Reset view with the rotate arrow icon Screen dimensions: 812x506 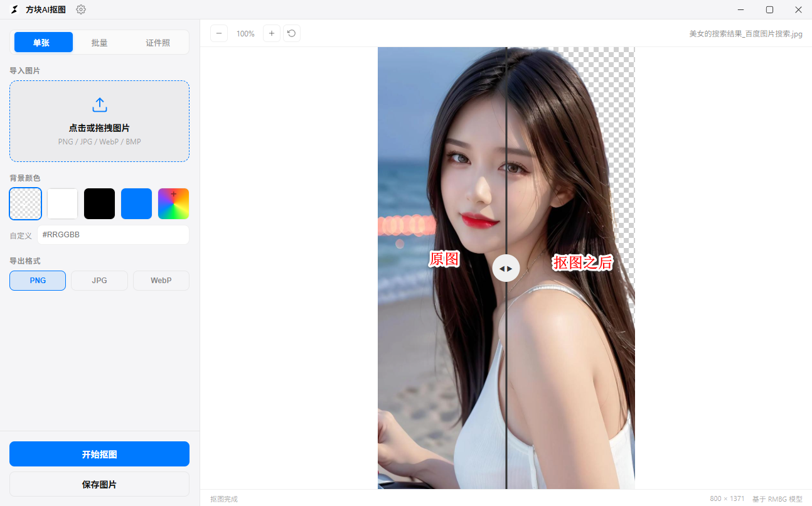(292, 33)
